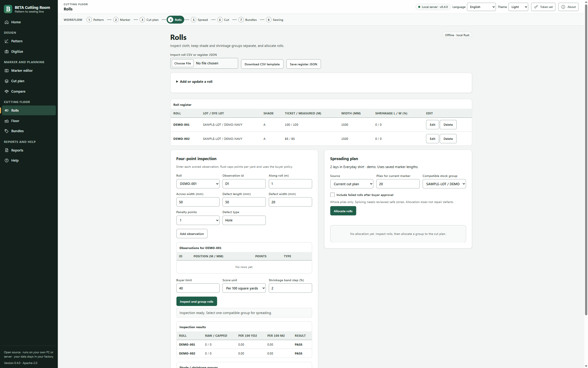Go to workflow step 5 Spread
588x368 pixels.
click(x=199, y=20)
